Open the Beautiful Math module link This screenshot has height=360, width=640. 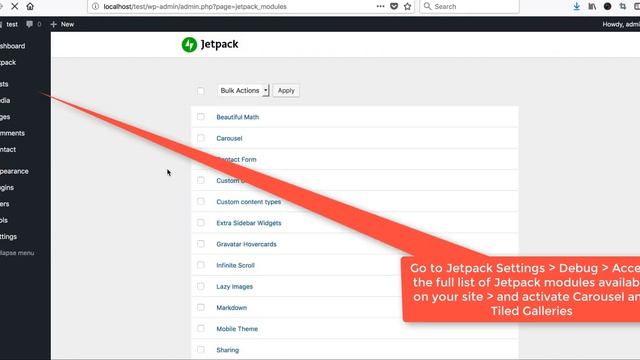[238, 117]
